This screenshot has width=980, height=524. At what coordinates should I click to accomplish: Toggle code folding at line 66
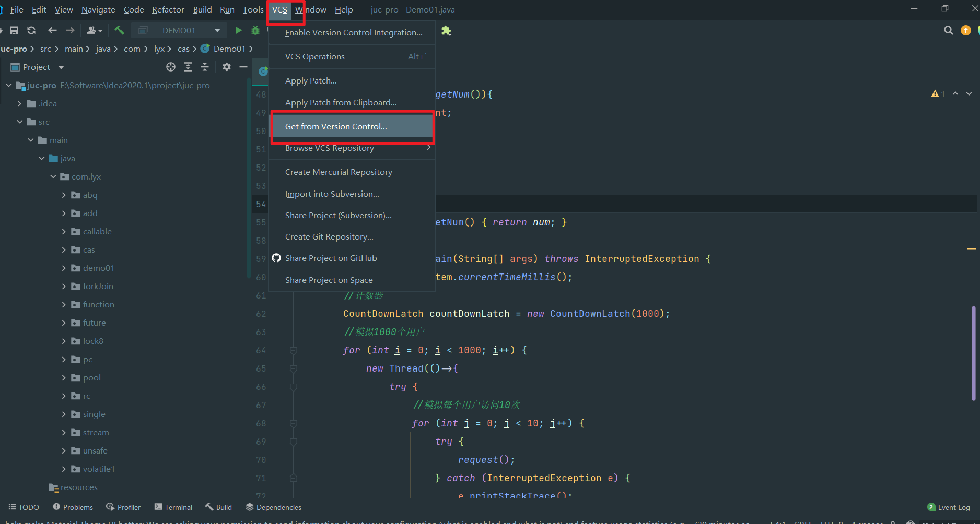point(294,387)
